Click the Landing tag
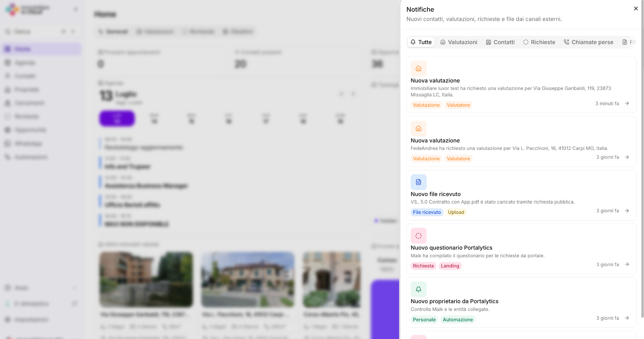 tap(450, 266)
